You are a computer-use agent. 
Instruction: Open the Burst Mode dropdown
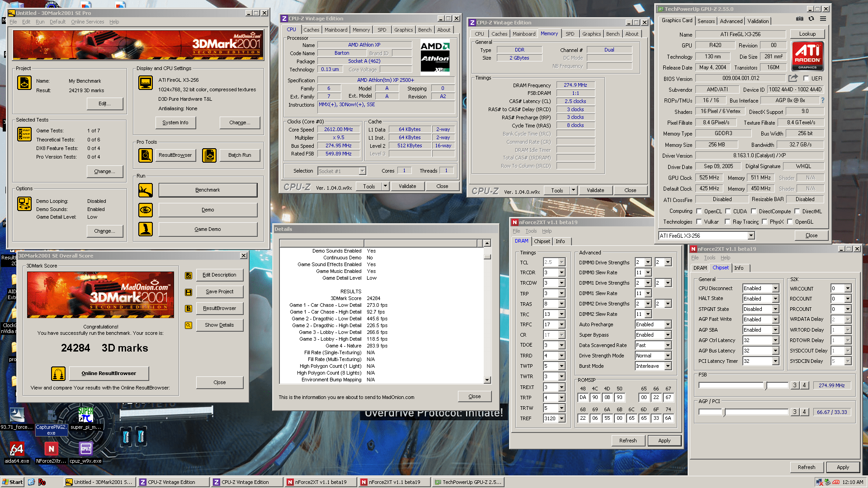coord(668,366)
